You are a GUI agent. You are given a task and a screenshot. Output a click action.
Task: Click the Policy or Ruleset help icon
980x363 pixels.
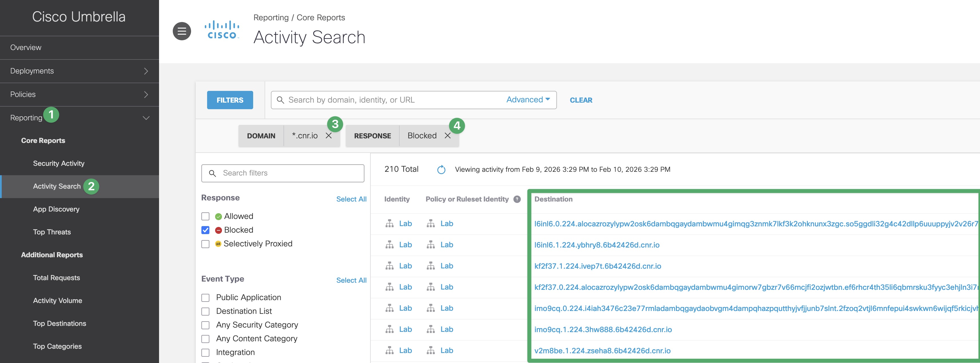click(x=517, y=199)
